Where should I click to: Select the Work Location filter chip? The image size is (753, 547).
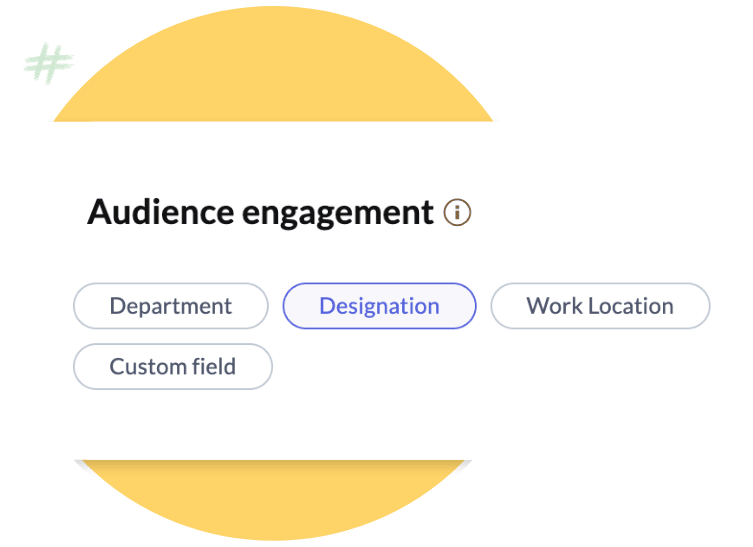tap(600, 306)
